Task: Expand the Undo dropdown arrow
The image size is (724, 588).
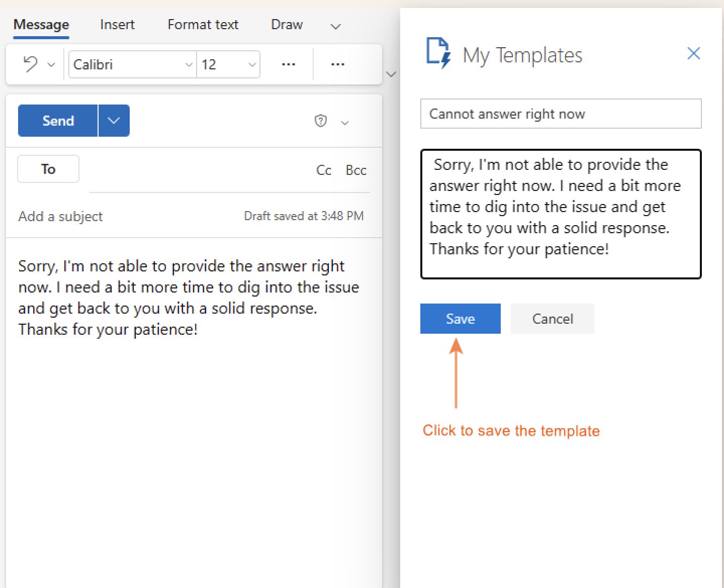Action: click(x=50, y=65)
